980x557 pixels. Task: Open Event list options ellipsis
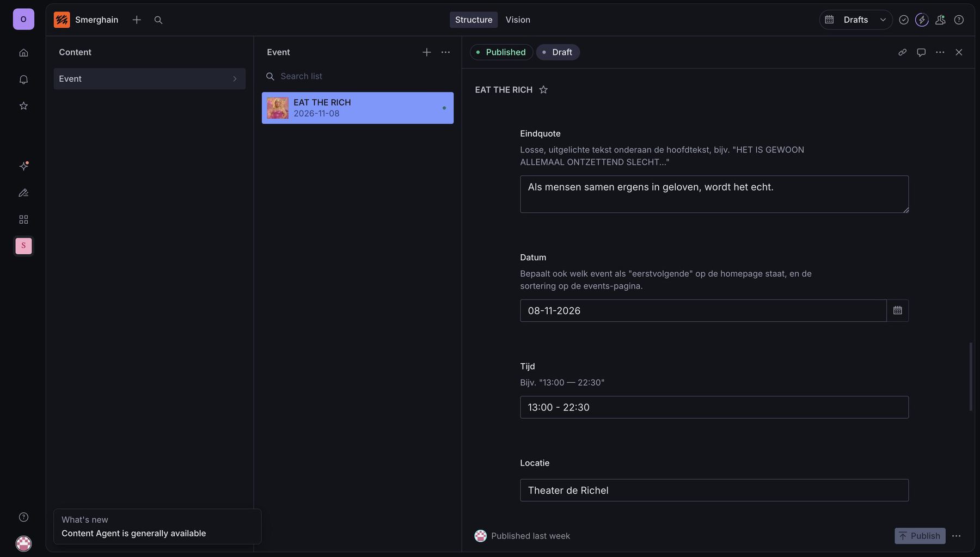pyautogui.click(x=445, y=52)
